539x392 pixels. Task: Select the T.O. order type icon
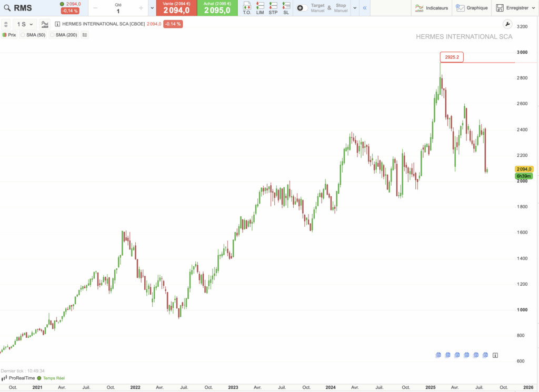pos(246,7)
